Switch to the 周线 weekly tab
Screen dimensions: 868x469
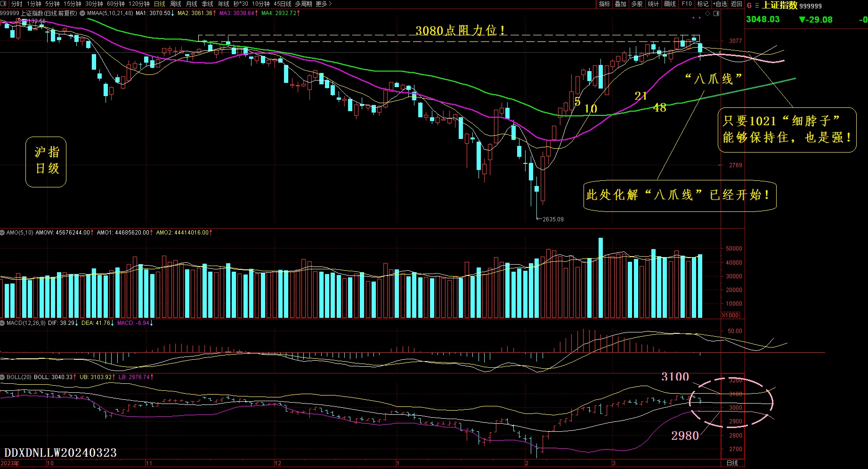[x=176, y=4]
